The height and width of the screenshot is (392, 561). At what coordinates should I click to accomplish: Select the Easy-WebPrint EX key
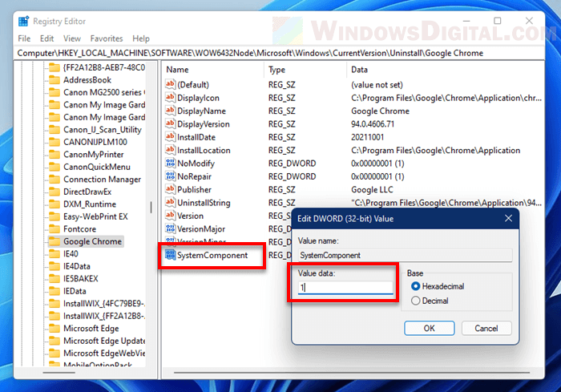click(95, 216)
